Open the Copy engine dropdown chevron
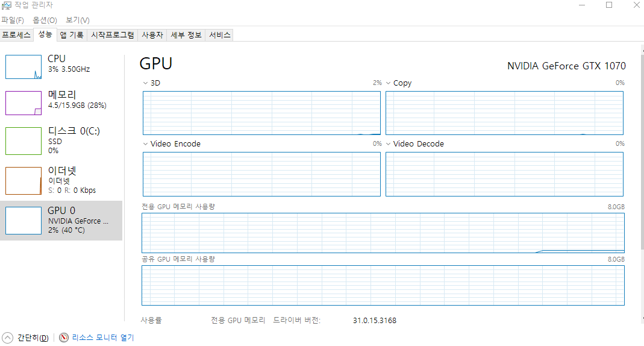 click(x=388, y=83)
